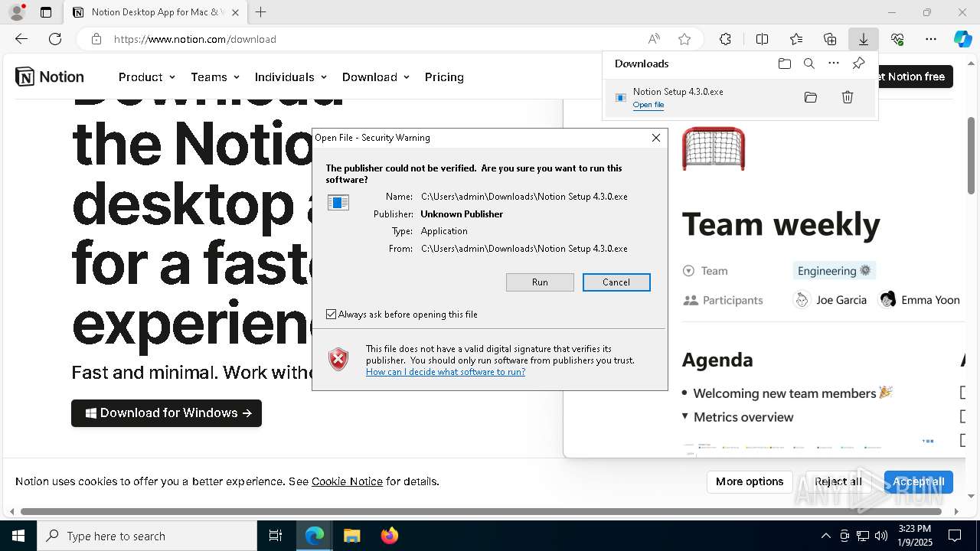980x551 pixels.
Task: Open a new browser tab
Action: point(261,12)
